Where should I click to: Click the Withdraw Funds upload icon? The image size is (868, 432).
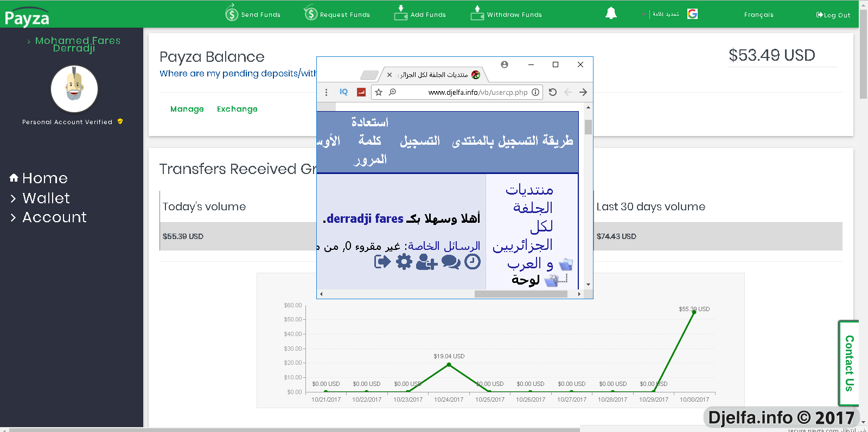[x=477, y=13]
